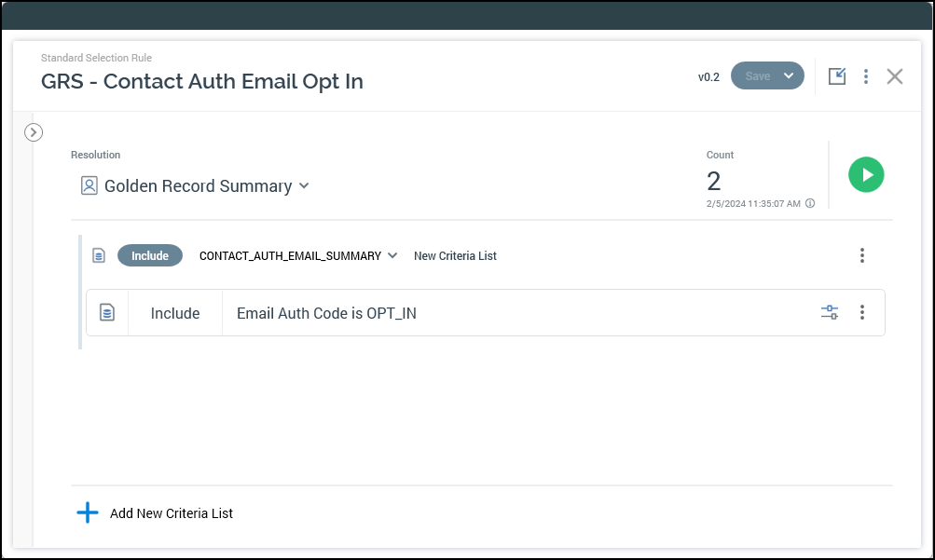Click the Golden Record Summary person icon
Viewport: 935px width, 560px height.
click(x=89, y=186)
